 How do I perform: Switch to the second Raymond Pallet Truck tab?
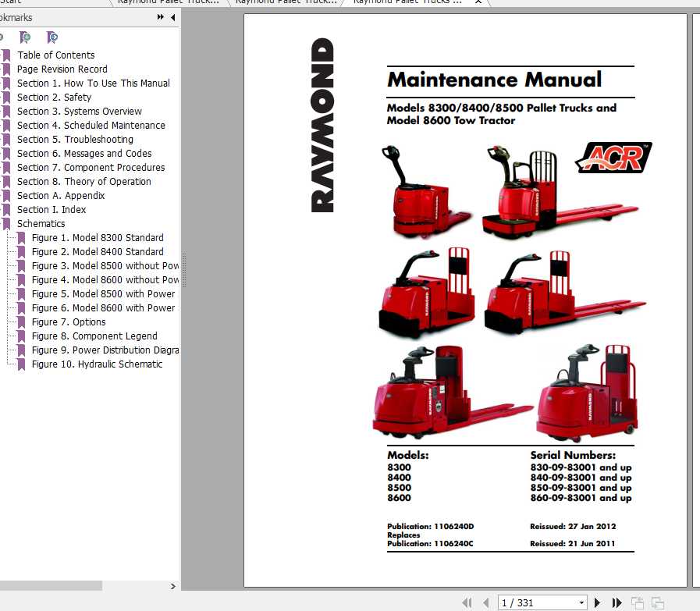coord(286,2)
